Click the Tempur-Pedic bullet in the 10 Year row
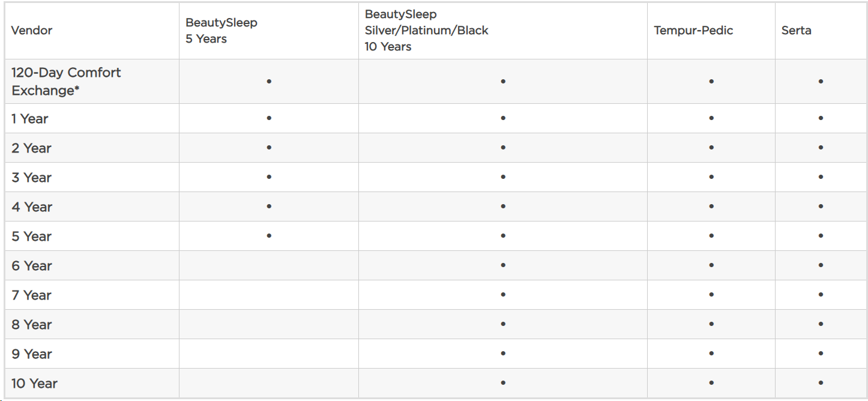 point(711,383)
